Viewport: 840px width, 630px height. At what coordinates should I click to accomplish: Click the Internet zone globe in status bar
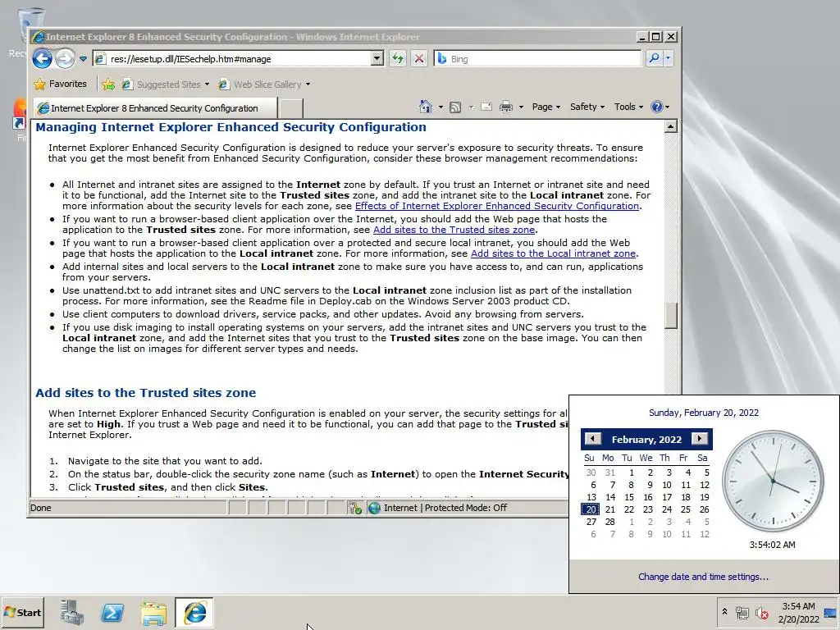click(374, 508)
